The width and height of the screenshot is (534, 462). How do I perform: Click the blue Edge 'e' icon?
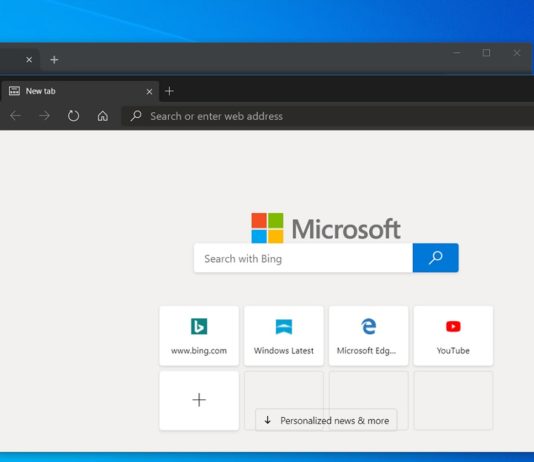click(x=368, y=326)
